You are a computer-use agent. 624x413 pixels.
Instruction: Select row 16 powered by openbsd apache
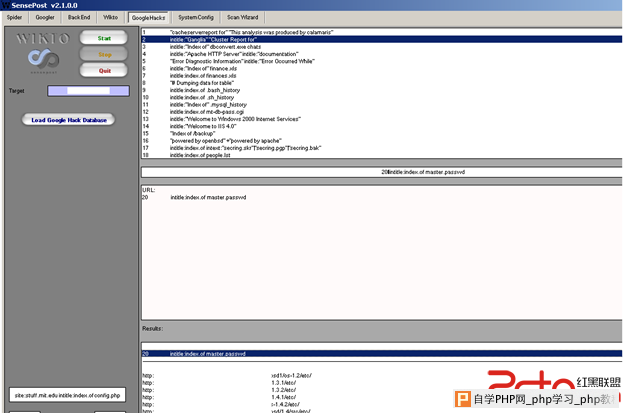pos(382,140)
